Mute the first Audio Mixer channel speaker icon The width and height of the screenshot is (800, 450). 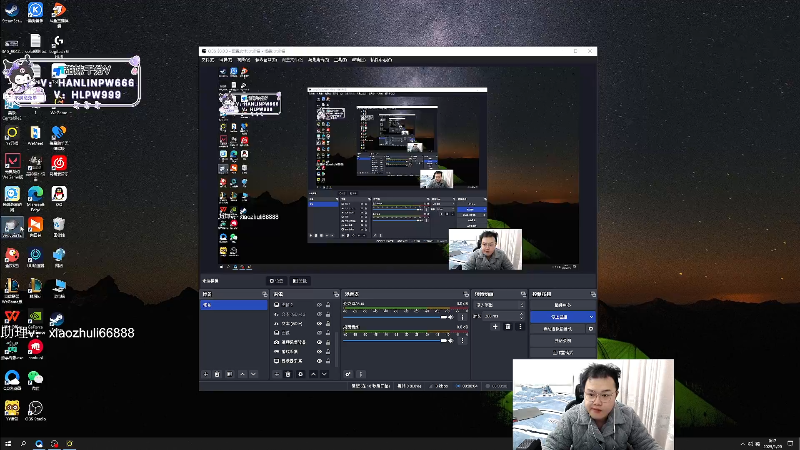(451, 317)
